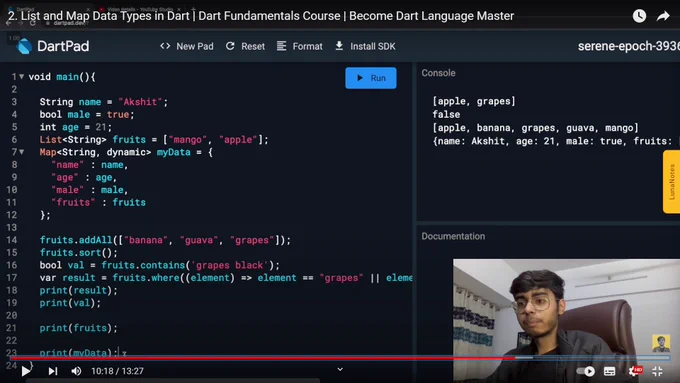Exit full screen mode

pyautogui.click(x=657, y=371)
